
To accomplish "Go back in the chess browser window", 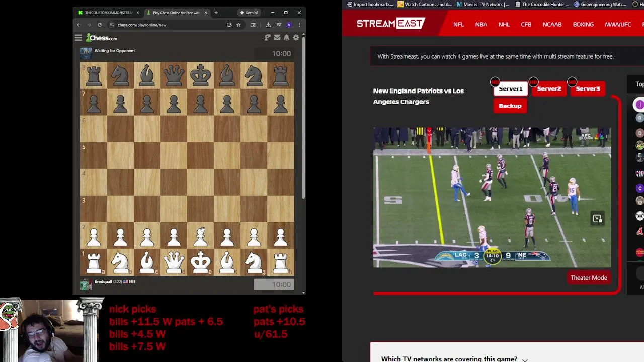I will (79, 25).
